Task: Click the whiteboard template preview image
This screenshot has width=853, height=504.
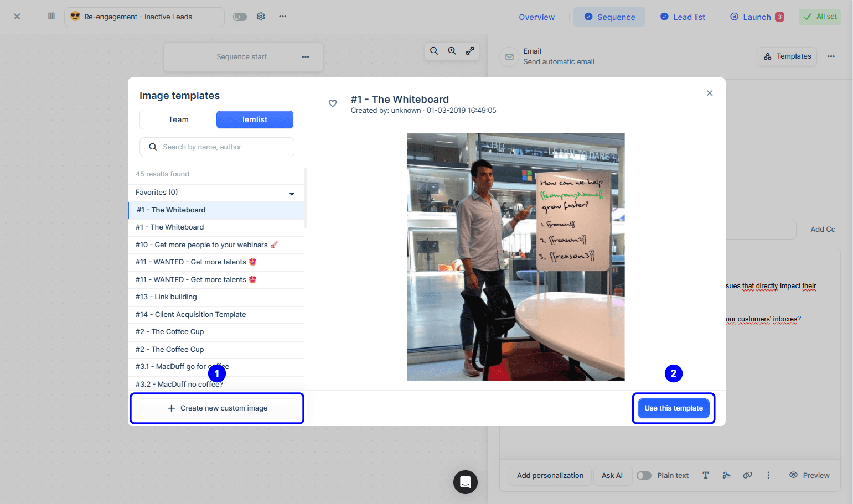Action: point(516,257)
